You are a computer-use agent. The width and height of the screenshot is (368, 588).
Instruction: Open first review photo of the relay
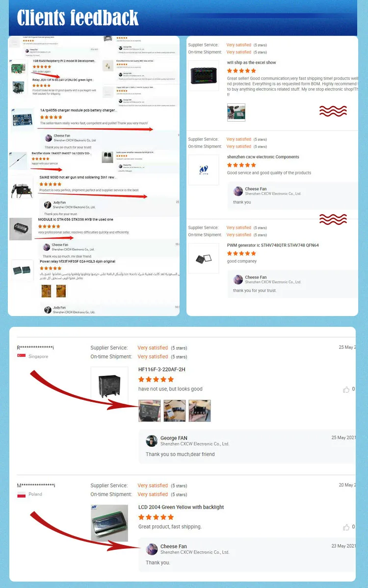149,411
